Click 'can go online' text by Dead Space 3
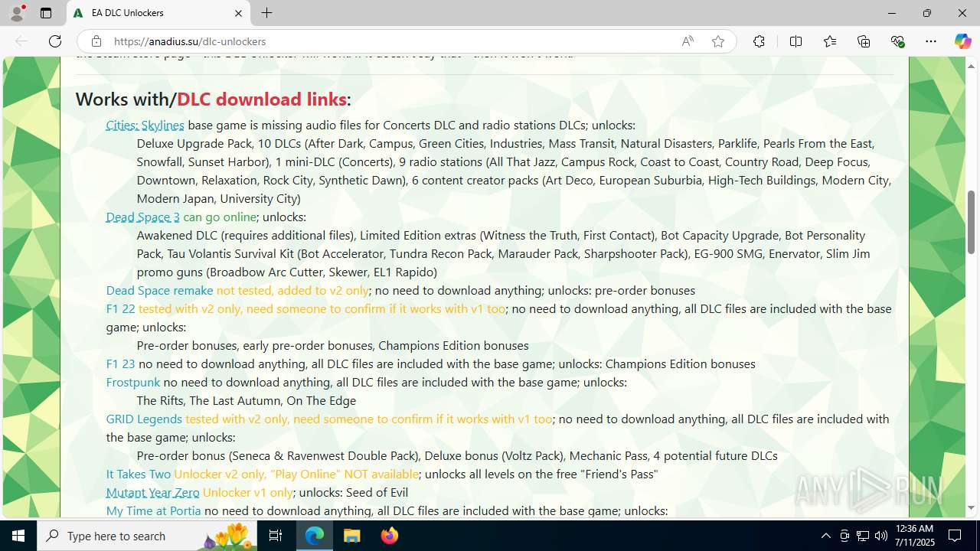Image resolution: width=980 pixels, height=551 pixels. pyautogui.click(x=220, y=217)
